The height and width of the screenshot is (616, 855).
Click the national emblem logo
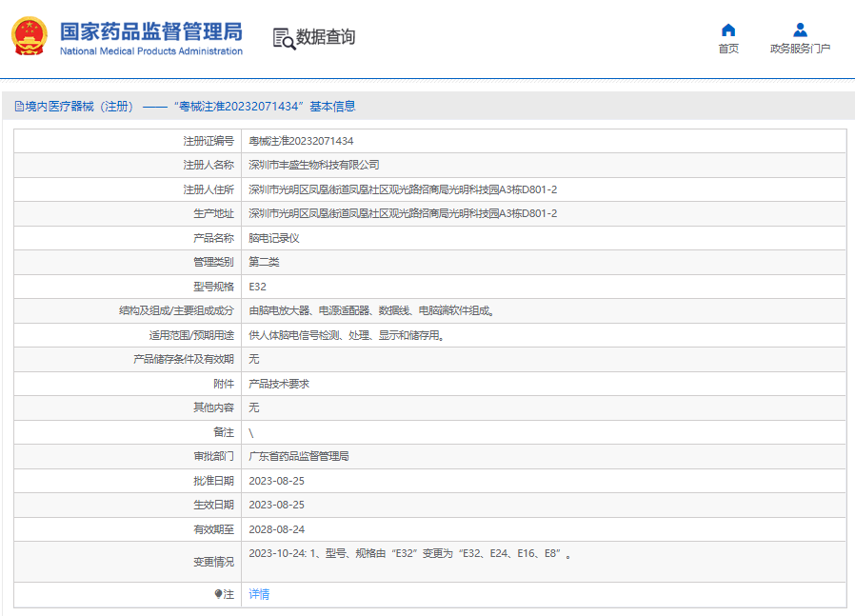pyautogui.click(x=30, y=36)
